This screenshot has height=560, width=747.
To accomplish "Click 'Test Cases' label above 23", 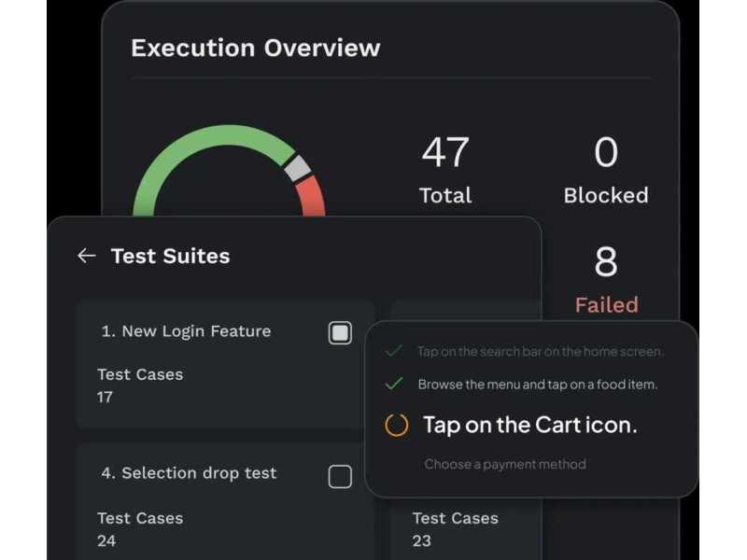I will [x=456, y=518].
